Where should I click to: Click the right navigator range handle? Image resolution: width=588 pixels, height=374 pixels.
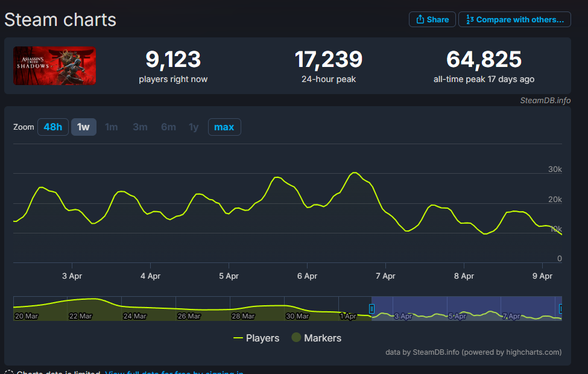561,309
